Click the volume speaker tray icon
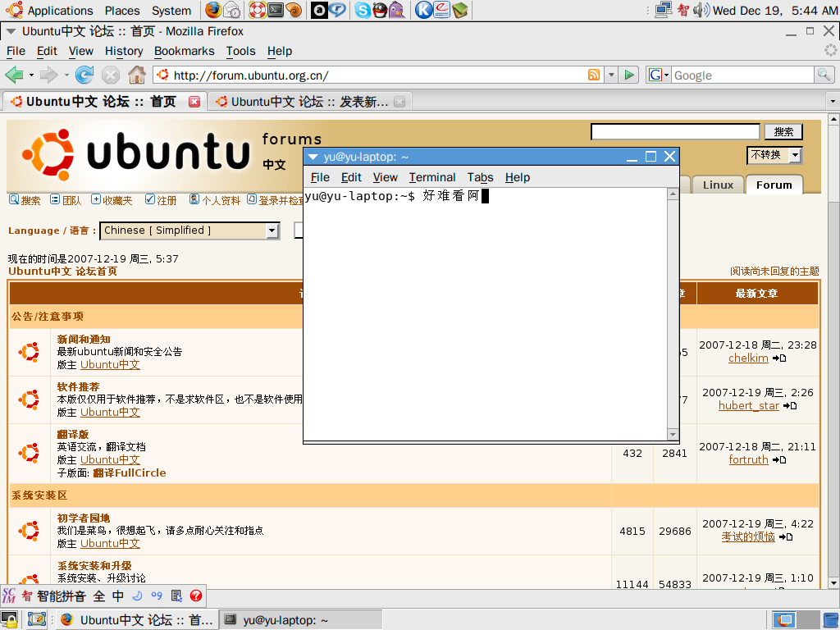Image resolution: width=840 pixels, height=630 pixels. pyautogui.click(x=701, y=10)
